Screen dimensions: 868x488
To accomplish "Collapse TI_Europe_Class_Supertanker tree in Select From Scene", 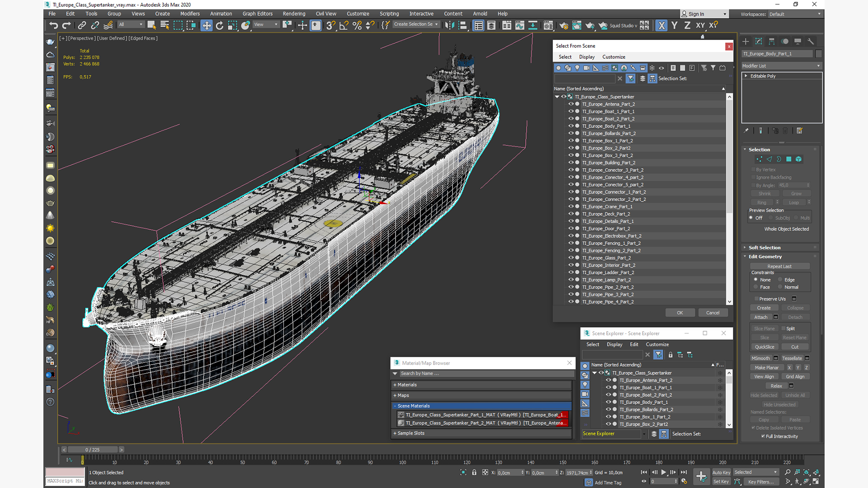I will [x=557, y=97].
